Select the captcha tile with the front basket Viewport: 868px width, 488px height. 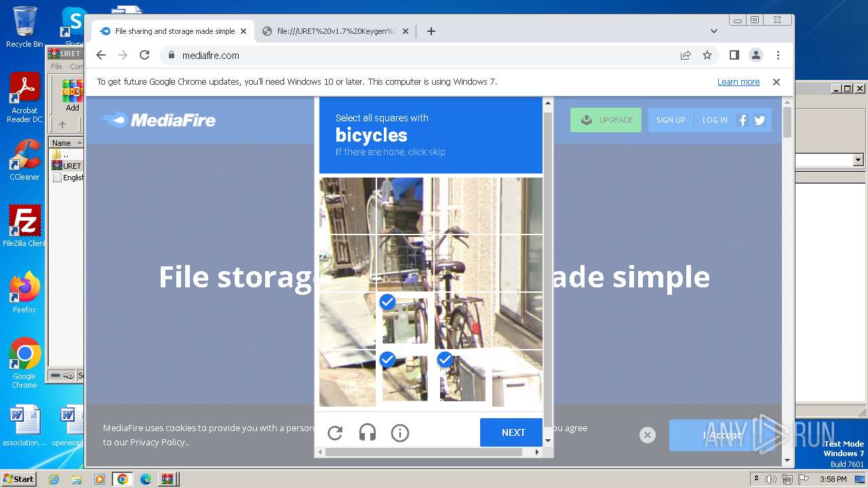[x=404, y=263]
